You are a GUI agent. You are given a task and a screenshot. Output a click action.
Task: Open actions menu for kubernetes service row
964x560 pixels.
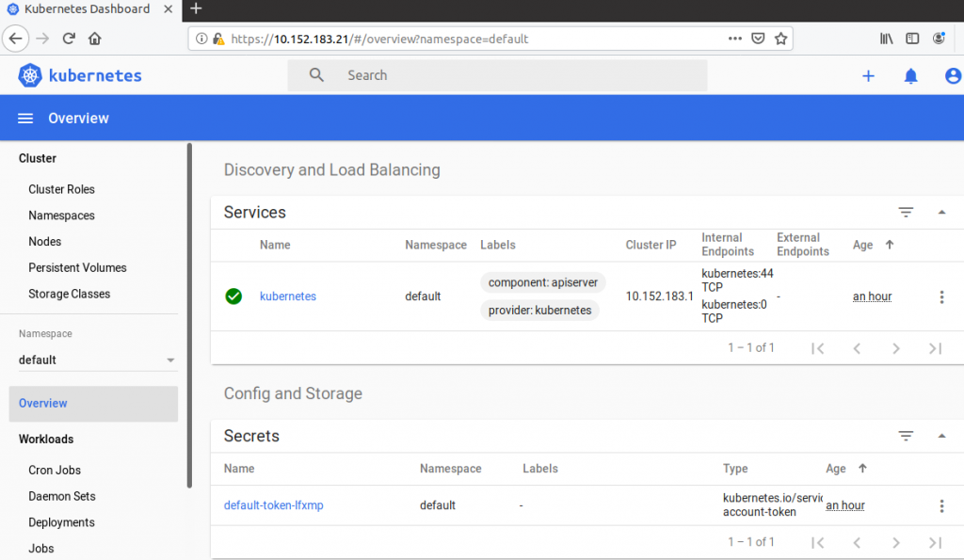pos(941,296)
